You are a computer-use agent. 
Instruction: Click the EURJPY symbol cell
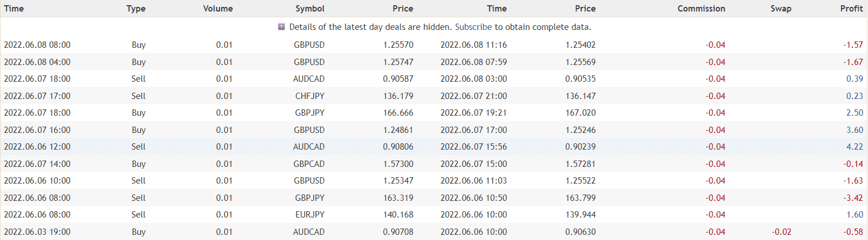coord(309,215)
